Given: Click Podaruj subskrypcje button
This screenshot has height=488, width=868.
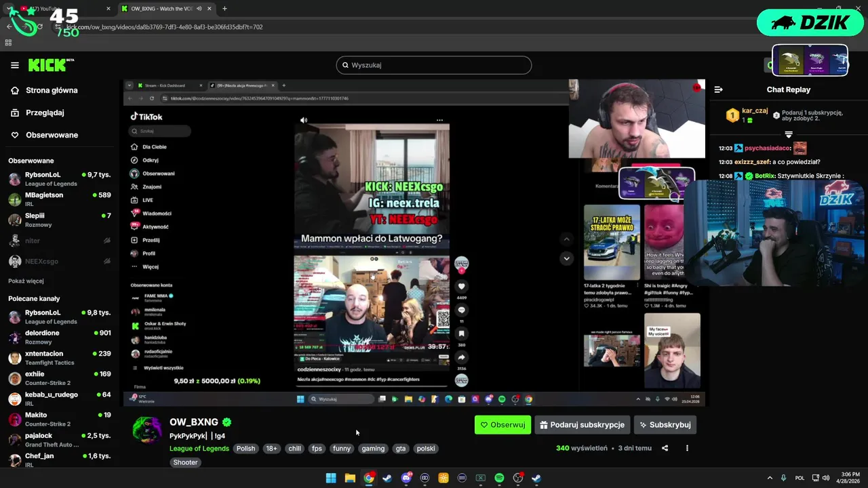Looking at the screenshot, I should 582,425.
